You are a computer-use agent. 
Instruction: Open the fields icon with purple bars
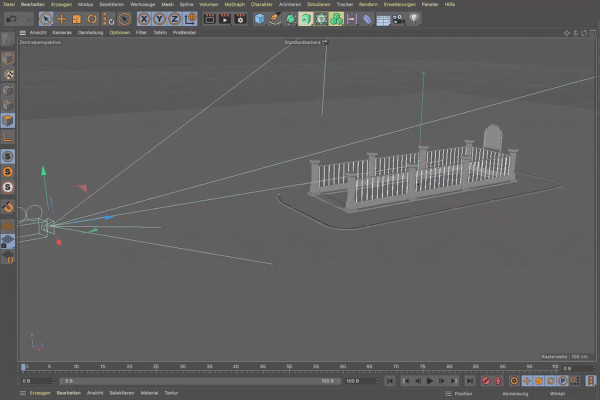(x=352, y=19)
